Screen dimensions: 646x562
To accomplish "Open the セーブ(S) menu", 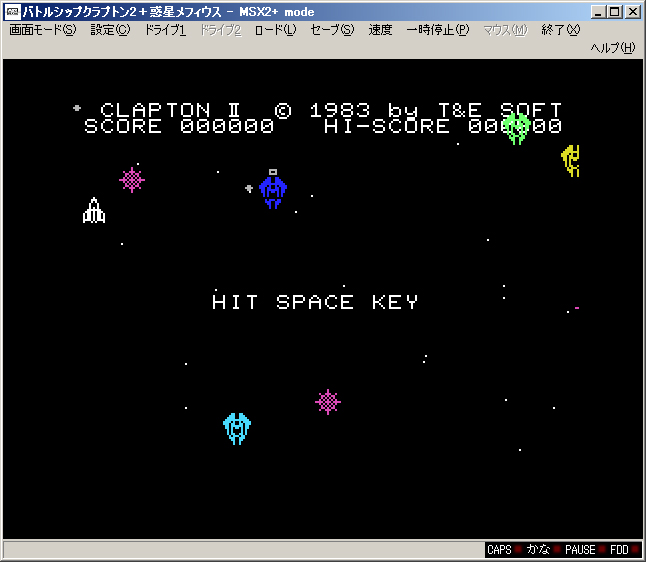I will 332,30.
